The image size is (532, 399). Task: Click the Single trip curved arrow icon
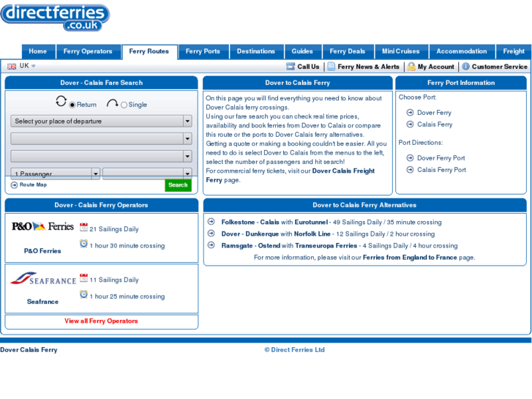tap(112, 103)
